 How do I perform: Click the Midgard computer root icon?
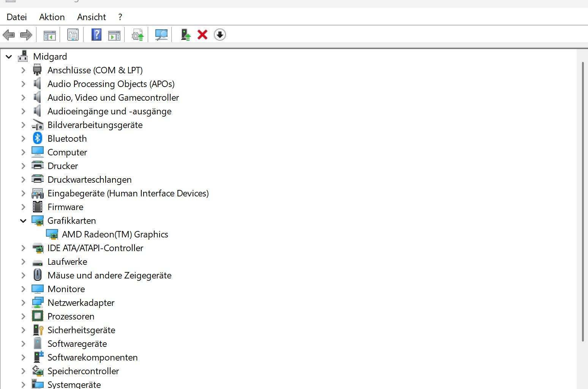pos(23,56)
